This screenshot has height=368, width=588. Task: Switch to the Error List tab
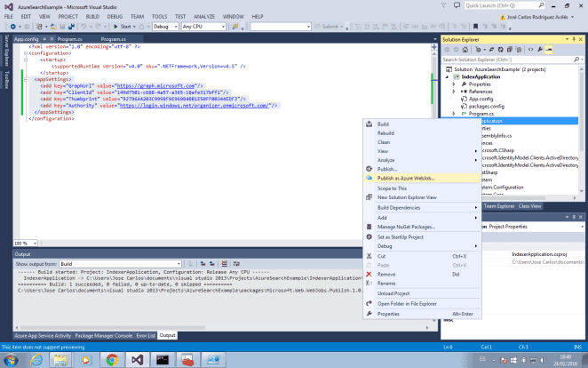pos(145,335)
